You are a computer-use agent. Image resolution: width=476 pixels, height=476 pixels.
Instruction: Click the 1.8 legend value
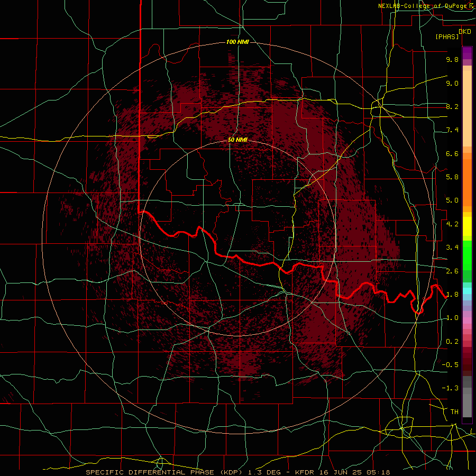coord(452,295)
